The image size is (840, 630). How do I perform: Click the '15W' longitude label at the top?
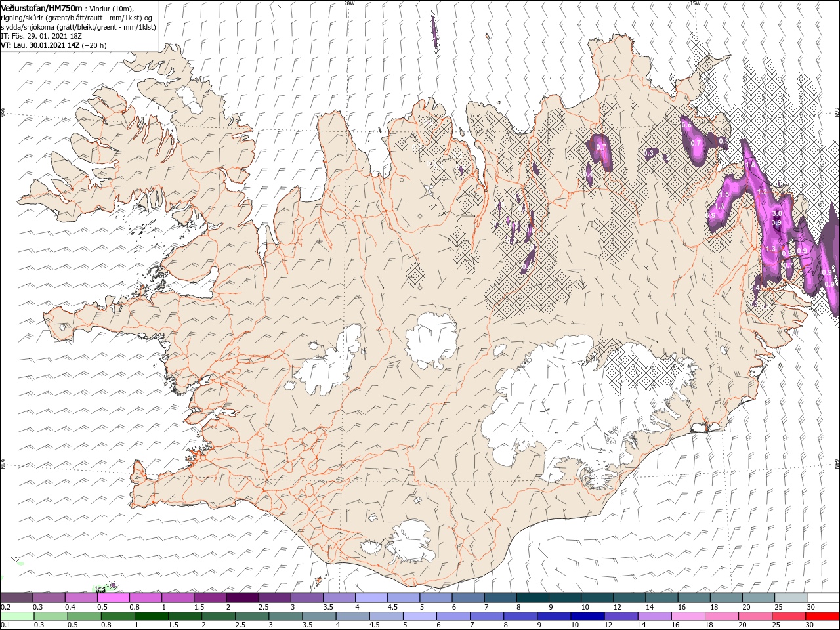pyautogui.click(x=695, y=3)
